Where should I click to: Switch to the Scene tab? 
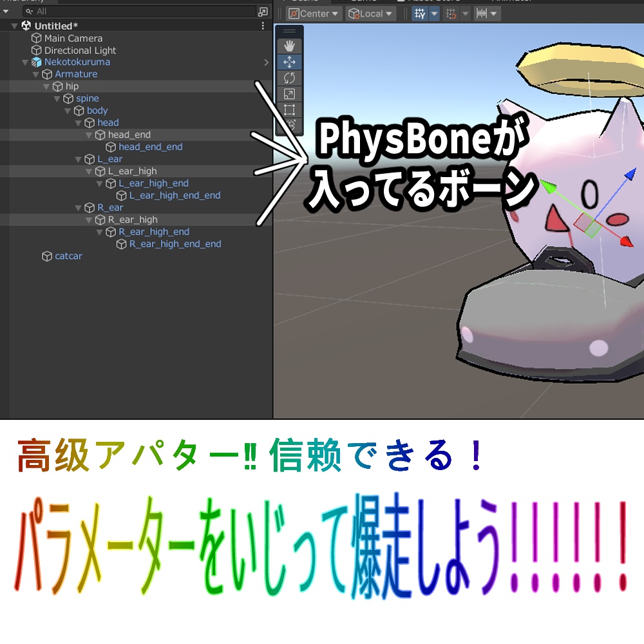pos(303,3)
